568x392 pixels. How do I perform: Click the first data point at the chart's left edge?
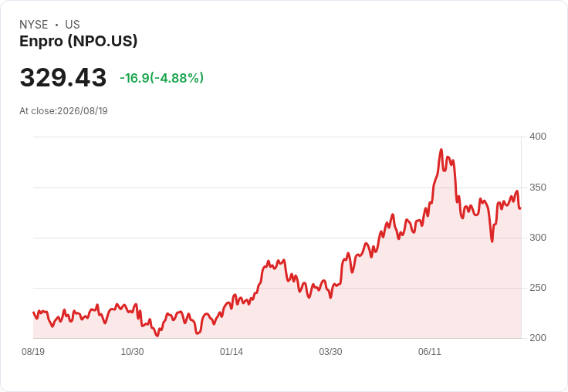(x=34, y=312)
